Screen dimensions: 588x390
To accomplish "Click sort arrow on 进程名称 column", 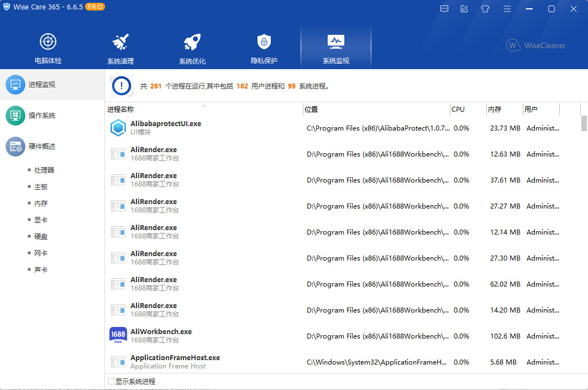I will coord(204,105).
